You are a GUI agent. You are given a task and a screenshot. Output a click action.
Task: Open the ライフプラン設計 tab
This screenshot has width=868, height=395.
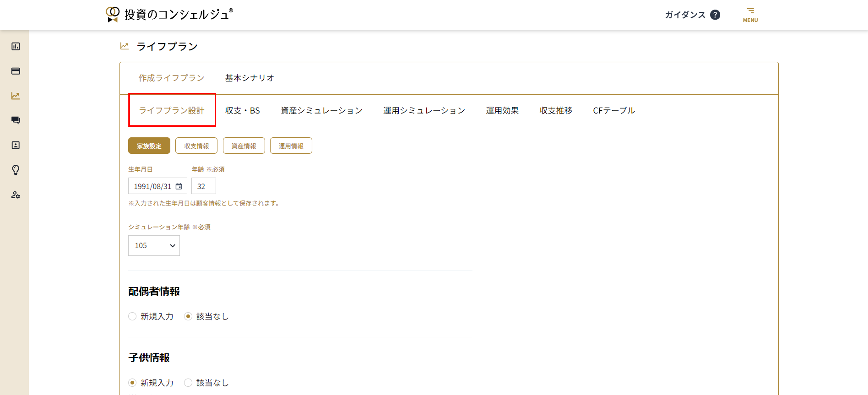171,110
